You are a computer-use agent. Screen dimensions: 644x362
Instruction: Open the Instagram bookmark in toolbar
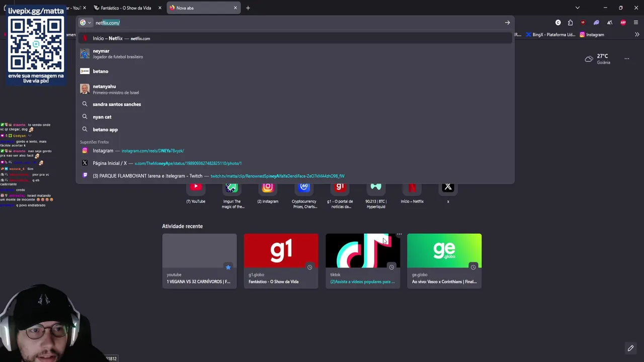[592, 35]
